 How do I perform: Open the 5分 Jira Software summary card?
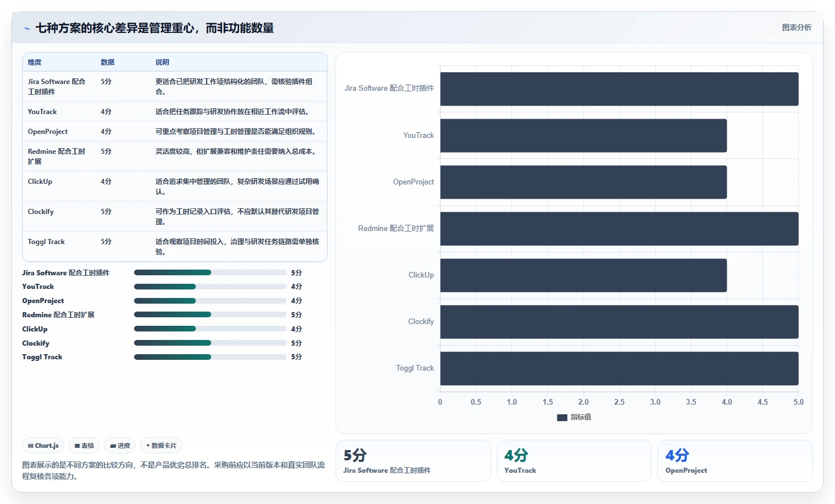point(413,461)
